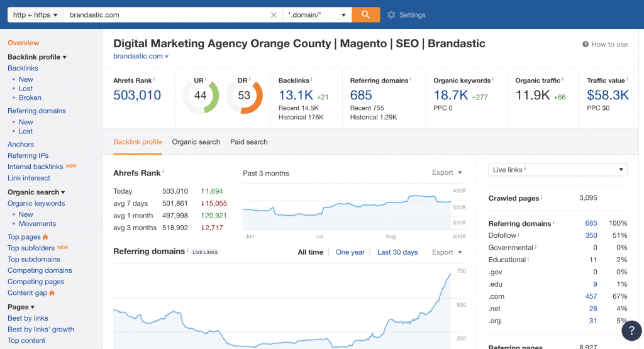The width and height of the screenshot is (644, 349).
Task: Open Link intersect sidebar link
Action: [29, 178]
